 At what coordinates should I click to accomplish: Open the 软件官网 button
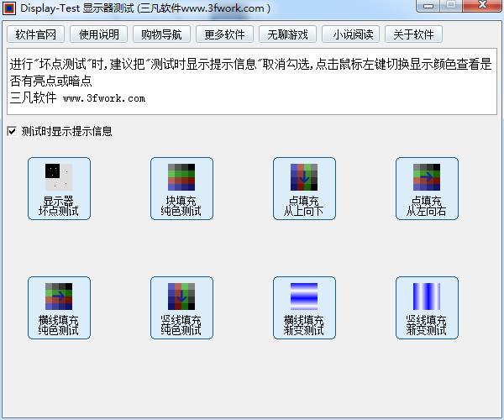click(x=35, y=34)
